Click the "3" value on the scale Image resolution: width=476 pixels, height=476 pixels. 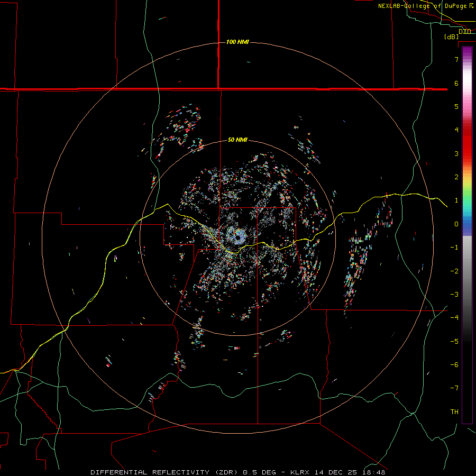(456, 153)
